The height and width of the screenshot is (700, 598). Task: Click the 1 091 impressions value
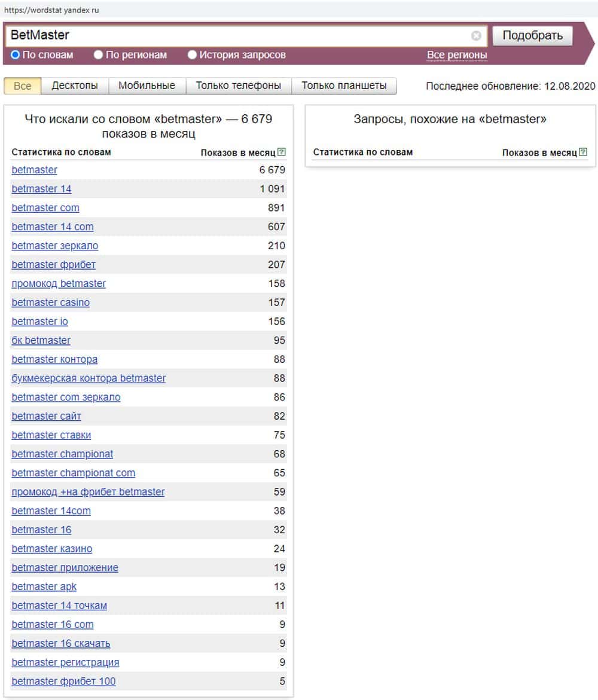tap(272, 189)
